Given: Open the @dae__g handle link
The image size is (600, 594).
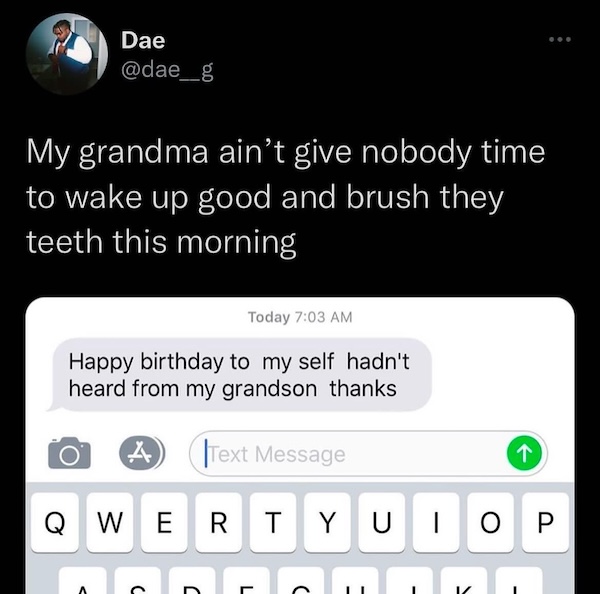Looking at the screenshot, I should click(x=167, y=70).
